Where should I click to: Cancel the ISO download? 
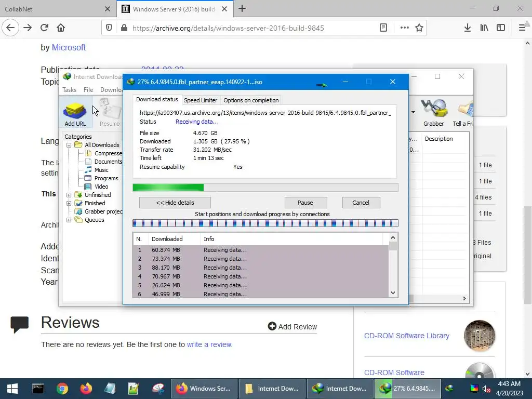(361, 203)
